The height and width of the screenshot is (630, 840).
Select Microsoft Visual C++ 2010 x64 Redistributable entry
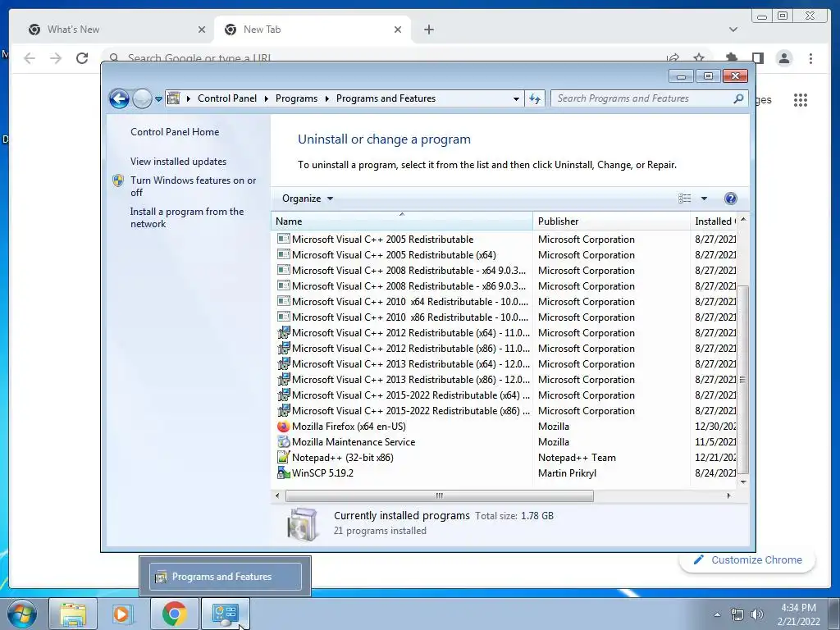pyautogui.click(x=410, y=302)
